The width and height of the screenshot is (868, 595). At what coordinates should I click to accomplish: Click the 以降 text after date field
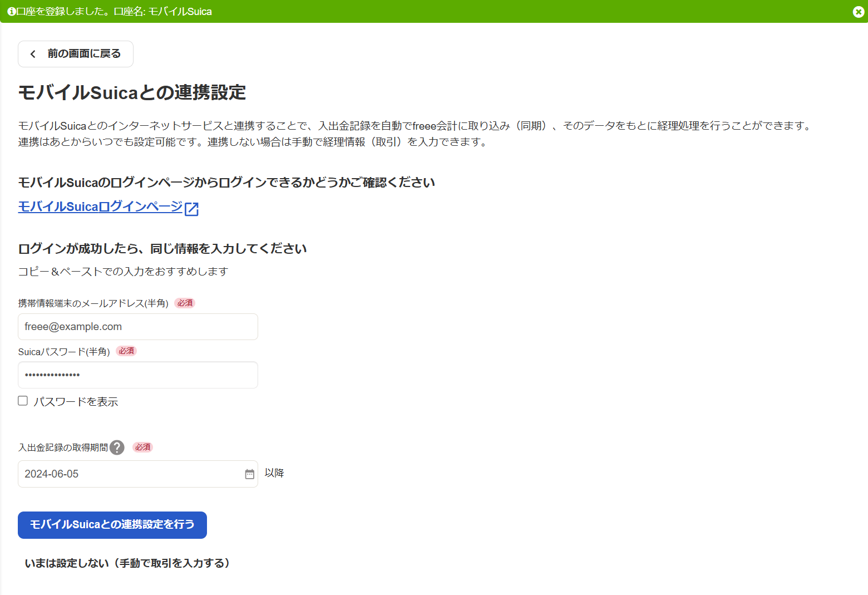pos(274,473)
